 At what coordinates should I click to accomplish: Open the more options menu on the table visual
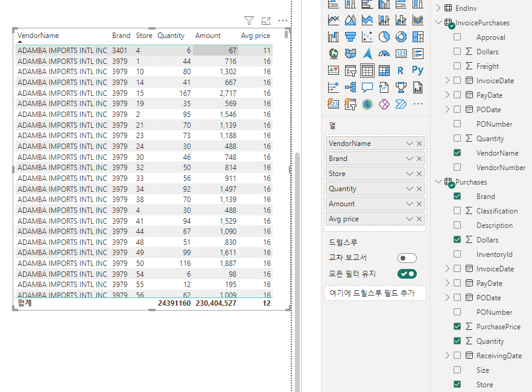tap(282, 20)
